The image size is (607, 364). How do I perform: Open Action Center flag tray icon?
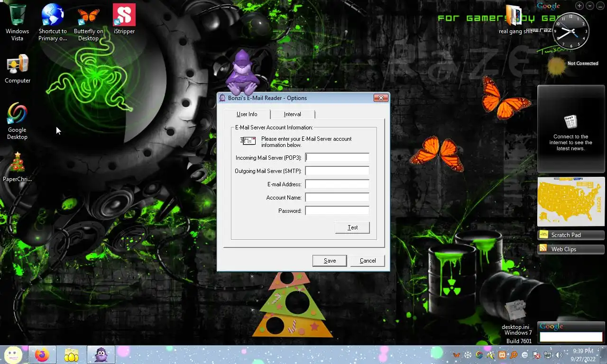(x=536, y=355)
